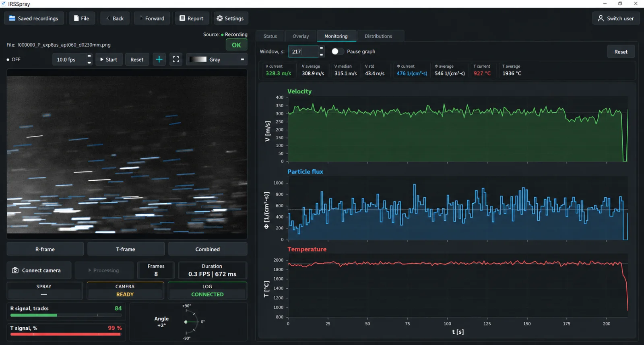The height and width of the screenshot is (345, 644).
Task: Reset the monitoring graphs
Action: coord(621,52)
